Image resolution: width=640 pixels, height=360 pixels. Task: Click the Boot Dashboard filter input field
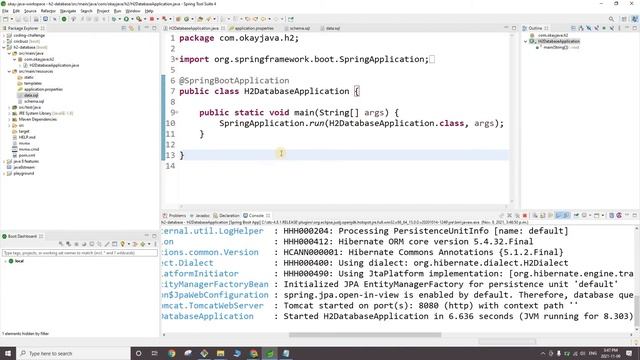[x=80, y=253]
